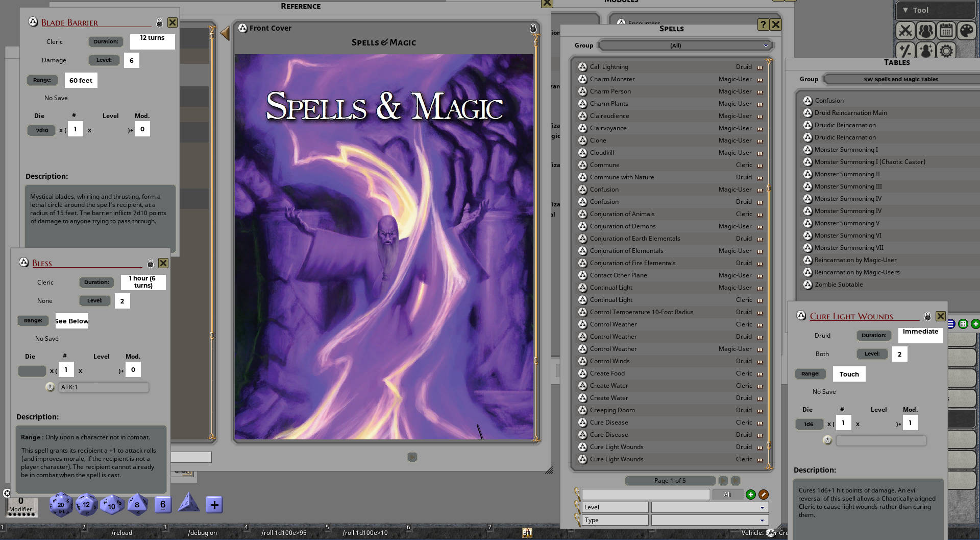Open the plus/minus Modifiers tool
980x540 pixels.
(905, 51)
